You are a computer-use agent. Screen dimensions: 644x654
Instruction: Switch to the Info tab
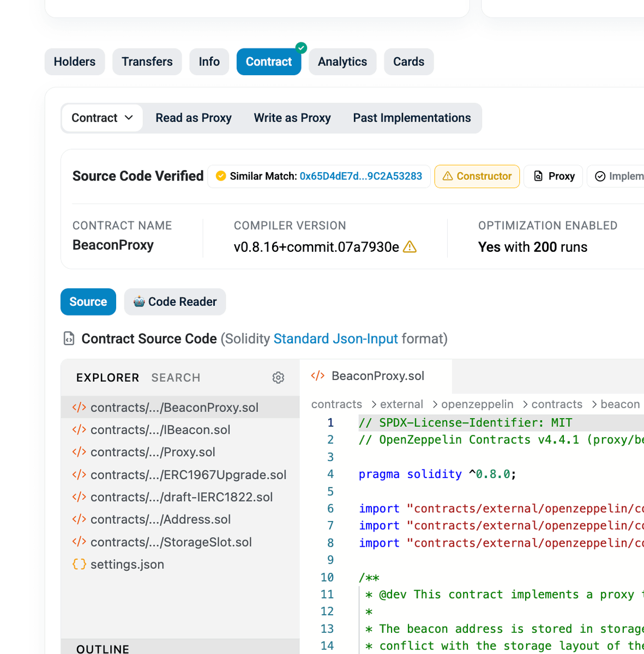pos(209,62)
